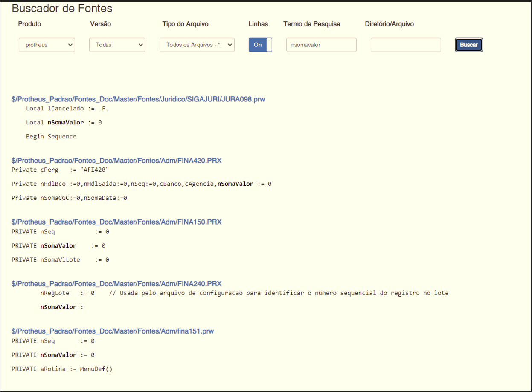The width and height of the screenshot is (532, 392).
Task: Click the PRIVATE nSomaVlLote code line
Action: click(x=60, y=259)
